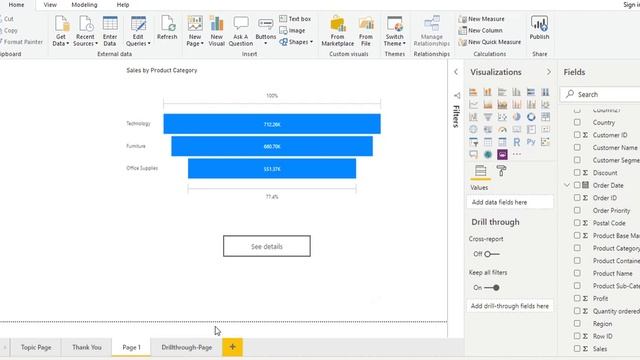Check the Country field checkbox
The width and height of the screenshot is (640, 360).
[x=577, y=122]
